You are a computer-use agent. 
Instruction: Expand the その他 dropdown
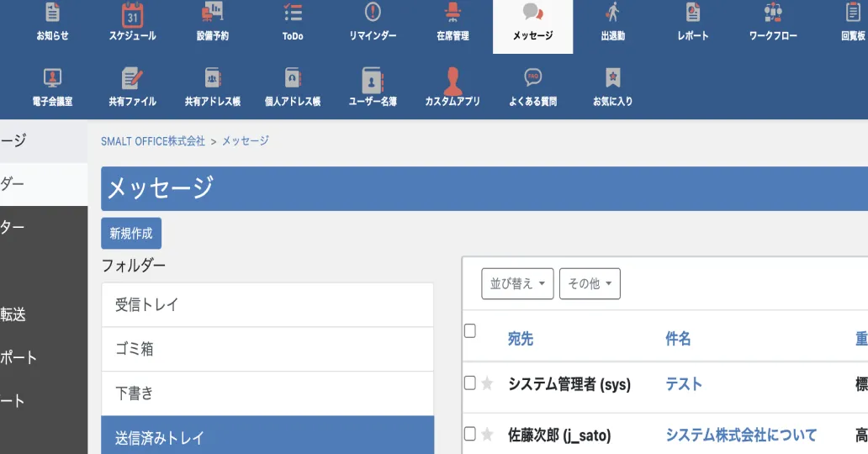590,284
